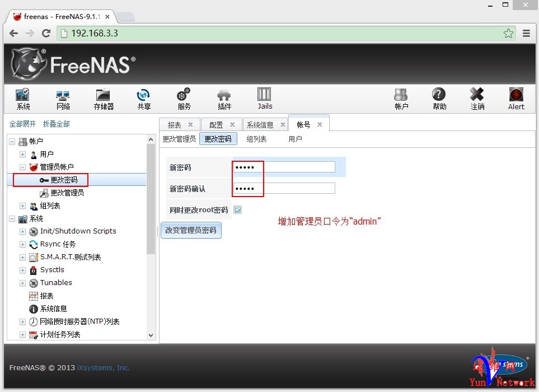Viewport: 539px width, 392px height.
Task: Click the FreeNAS shark logo
Action: tap(29, 64)
